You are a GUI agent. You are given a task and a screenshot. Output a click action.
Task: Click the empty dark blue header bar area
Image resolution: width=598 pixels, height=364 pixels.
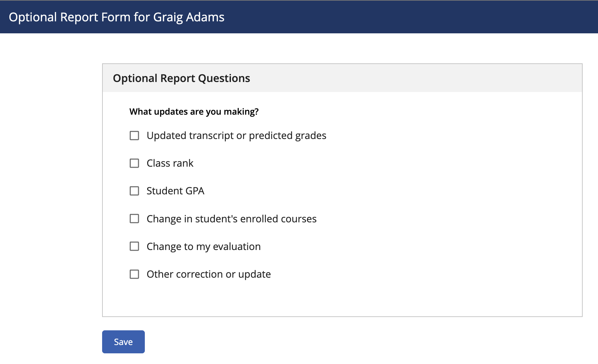410,17
